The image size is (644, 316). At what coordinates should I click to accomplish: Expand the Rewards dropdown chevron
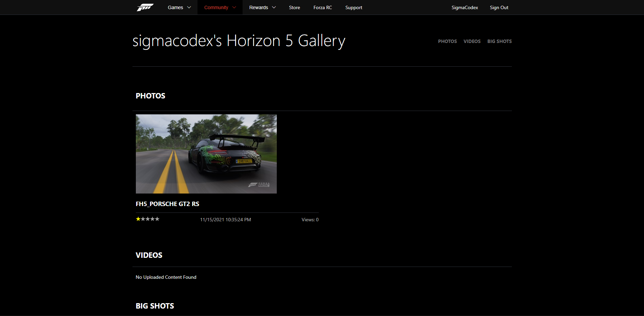coord(274,7)
